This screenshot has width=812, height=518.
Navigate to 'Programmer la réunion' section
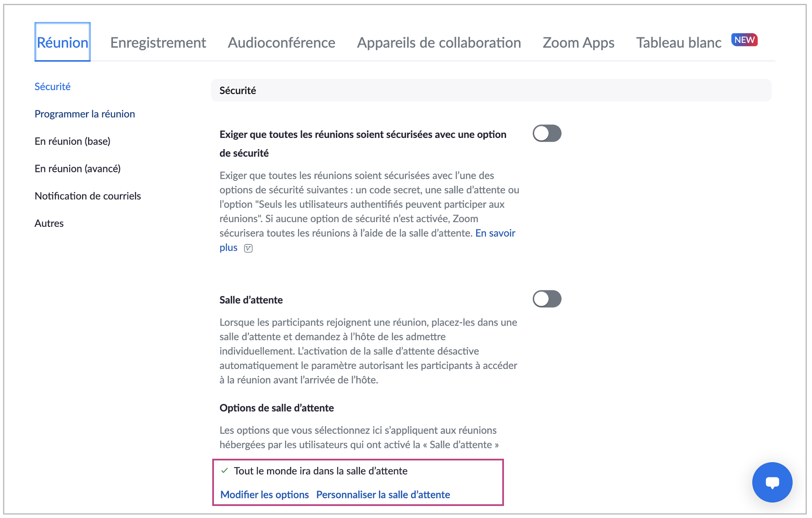pyautogui.click(x=85, y=114)
